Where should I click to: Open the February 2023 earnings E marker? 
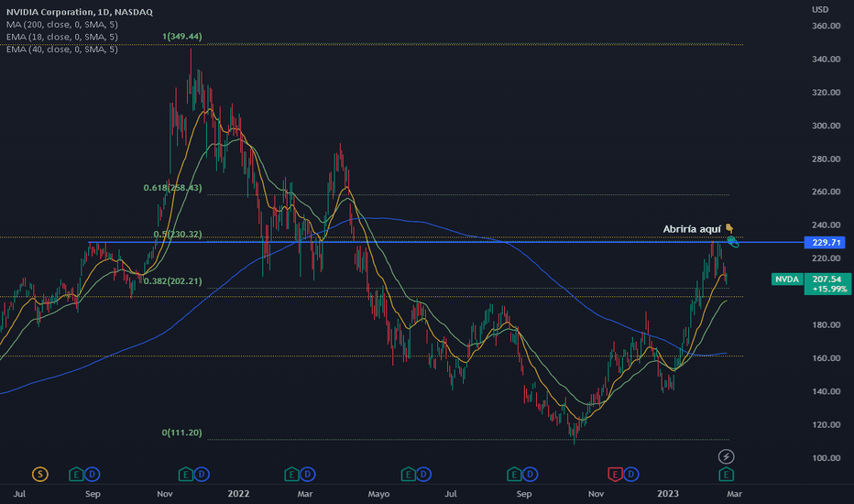(x=726, y=475)
